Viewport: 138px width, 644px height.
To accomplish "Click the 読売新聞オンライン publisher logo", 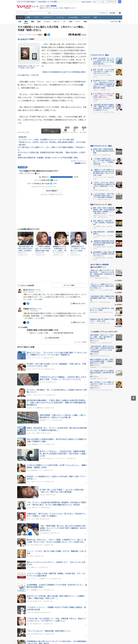I will (x=77, y=35).
